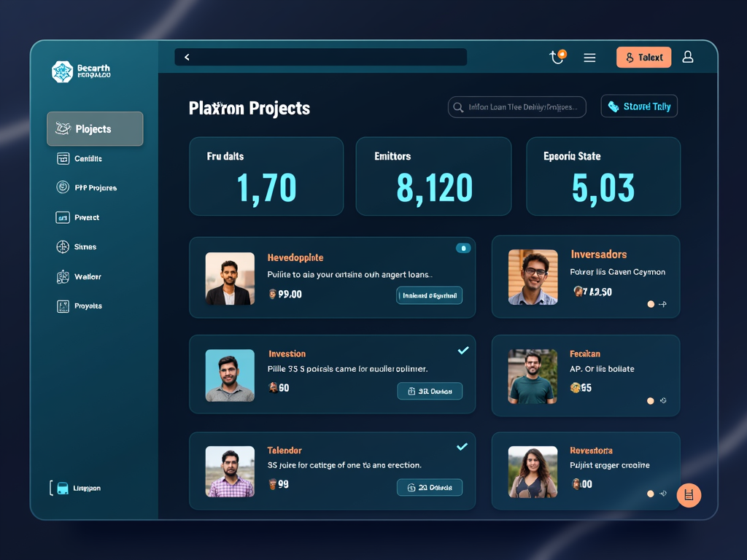The image size is (747, 560).
Task: Click the button in Hevedoppinte card
Action: coord(429,295)
